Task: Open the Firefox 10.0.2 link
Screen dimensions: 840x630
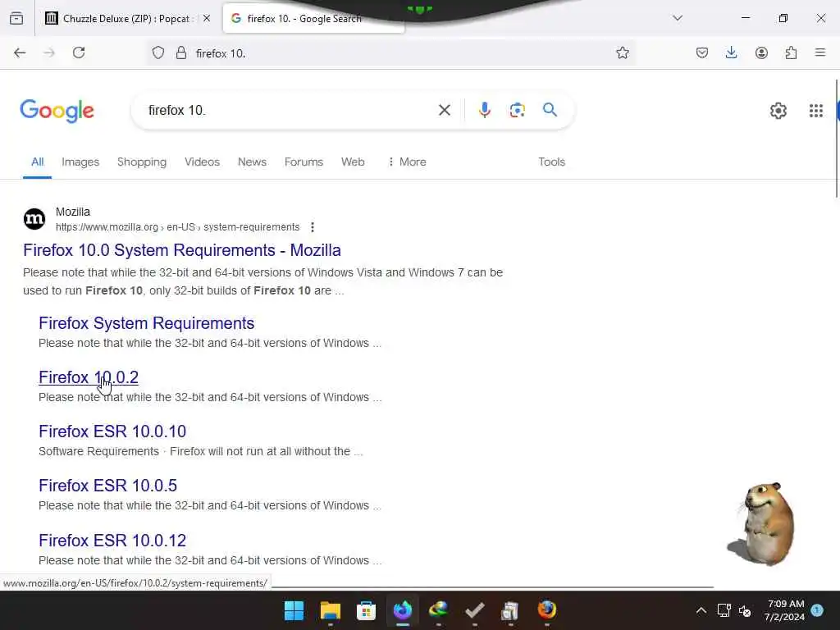Action: point(89,377)
